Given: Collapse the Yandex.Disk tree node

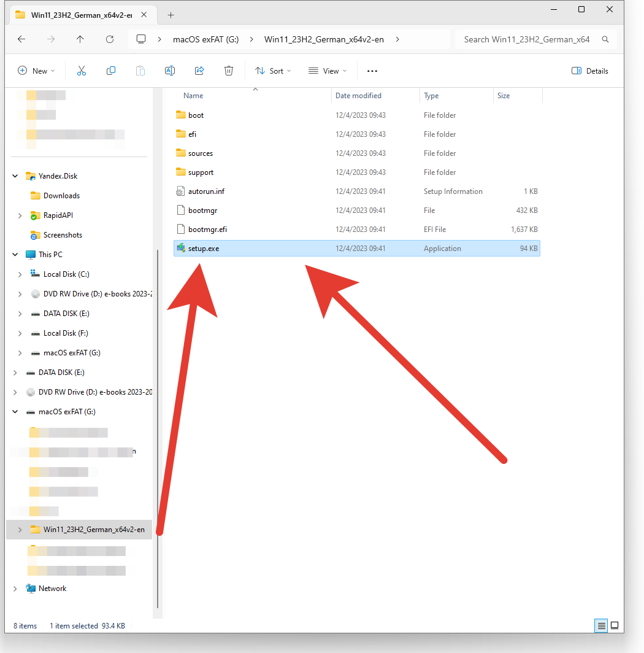Looking at the screenshot, I should (x=15, y=176).
